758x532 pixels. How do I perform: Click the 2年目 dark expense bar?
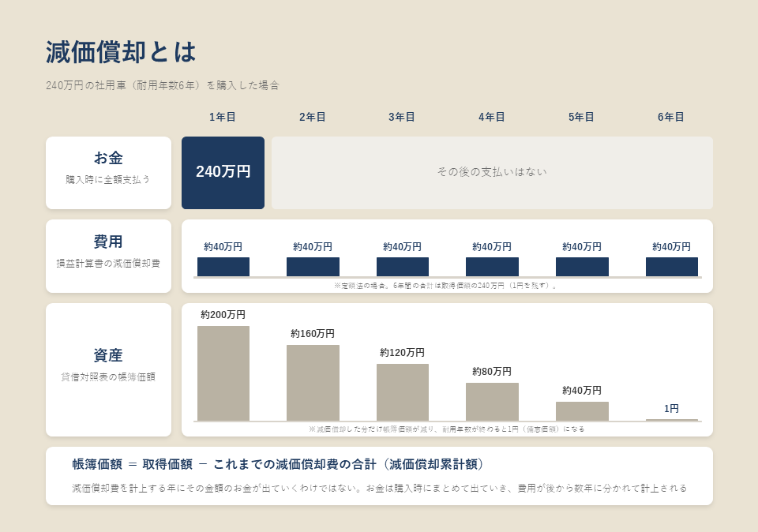(x=313, y=267)
